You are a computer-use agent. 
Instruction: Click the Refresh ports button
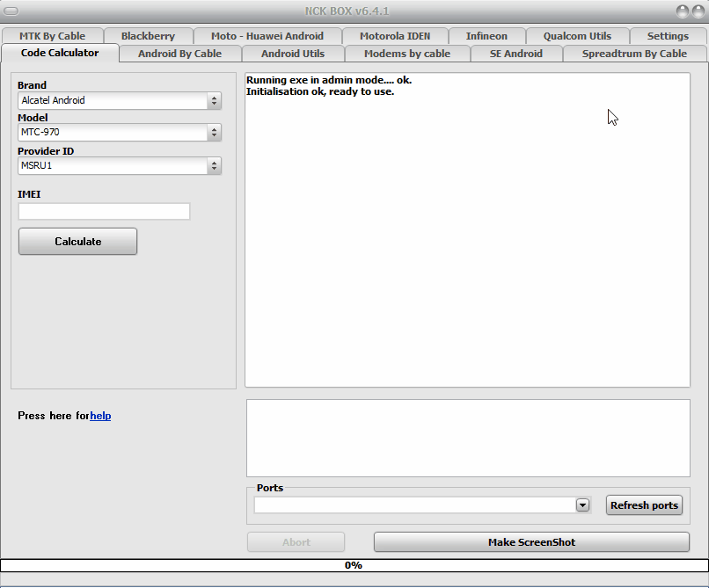644,505
